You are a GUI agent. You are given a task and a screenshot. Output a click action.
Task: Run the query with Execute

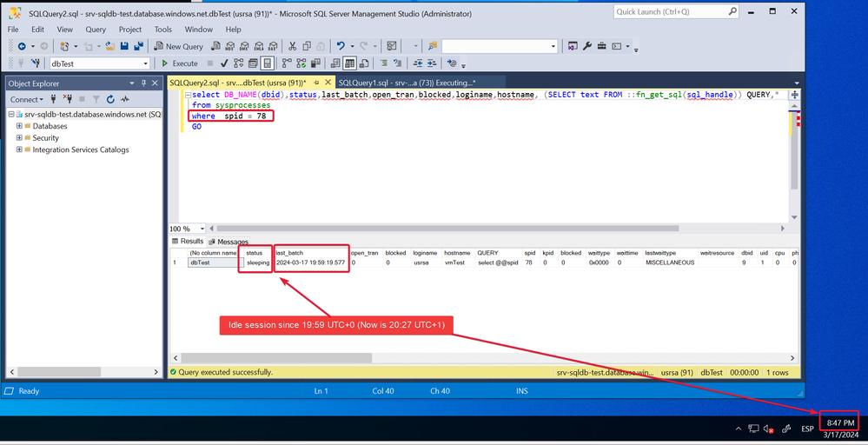[x=179, y=63]
